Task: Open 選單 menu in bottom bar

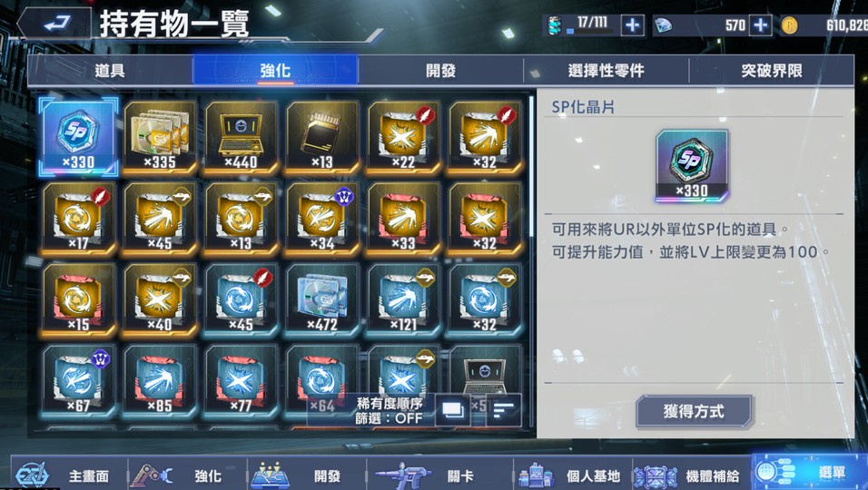Action: [x=809, y=472]
